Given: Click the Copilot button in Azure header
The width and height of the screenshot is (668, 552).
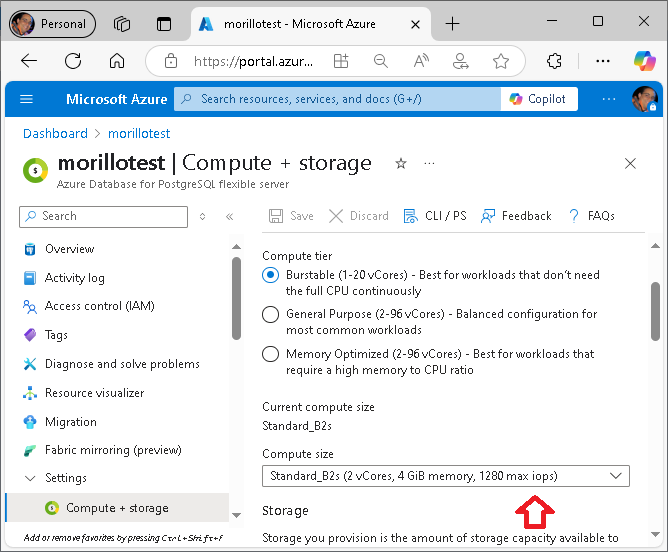Looking at the screenshot, I should 539,99.
